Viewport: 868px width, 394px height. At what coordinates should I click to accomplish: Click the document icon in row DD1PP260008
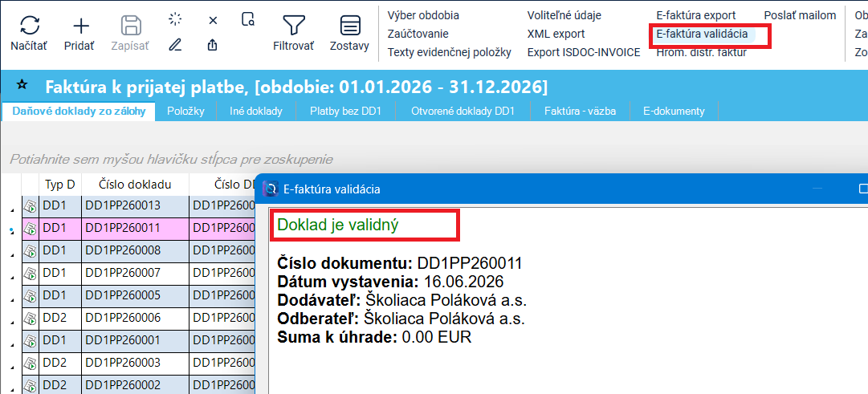pos(31,250)
